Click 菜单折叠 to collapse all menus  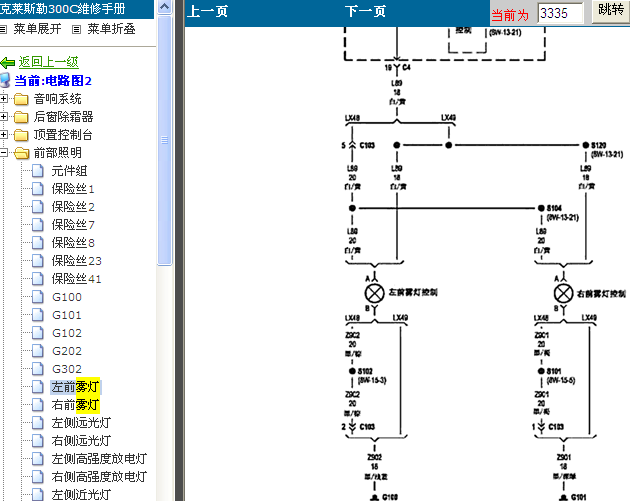tap(111, 29)
